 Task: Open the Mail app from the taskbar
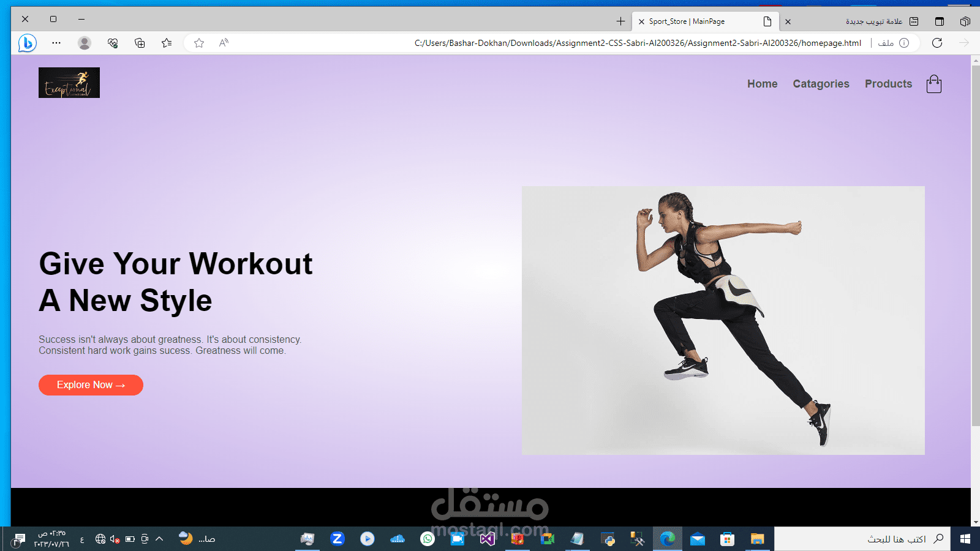[698, 539]
